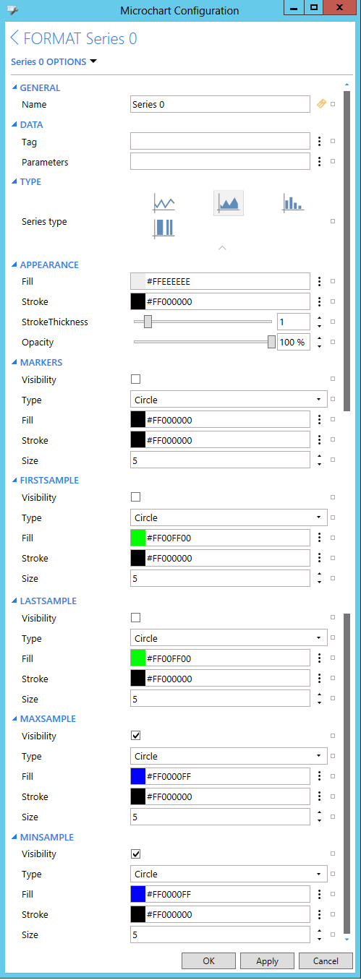361x980 pixels.
Task: Open the Series 0 OPTIONS menu
Action: point(54,62)
